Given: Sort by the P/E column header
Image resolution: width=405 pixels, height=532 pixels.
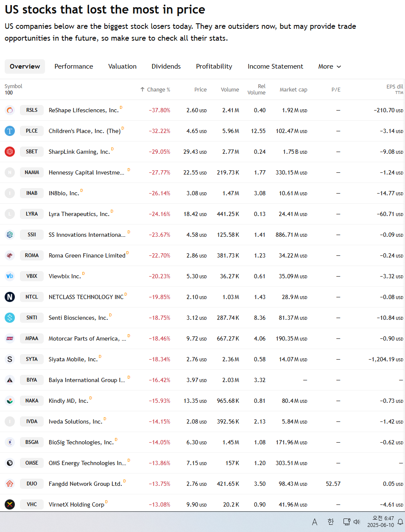Looking at the screenshot, I should point(336,90).
